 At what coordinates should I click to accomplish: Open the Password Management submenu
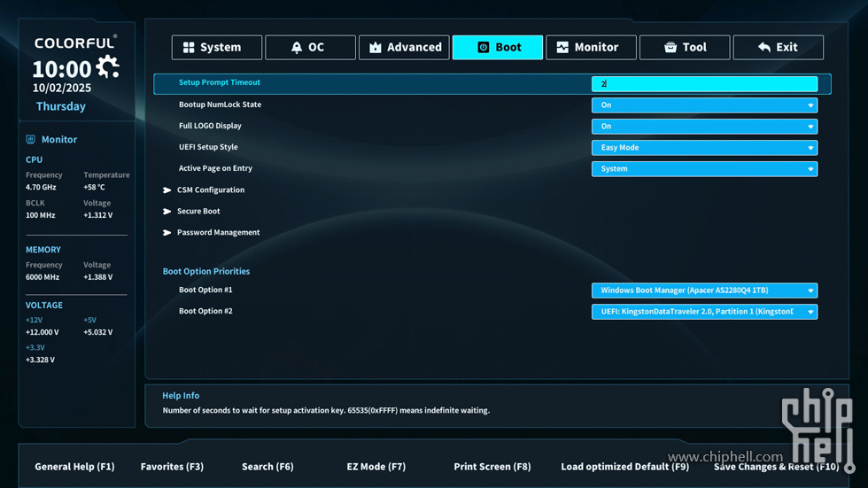(218, 233)
